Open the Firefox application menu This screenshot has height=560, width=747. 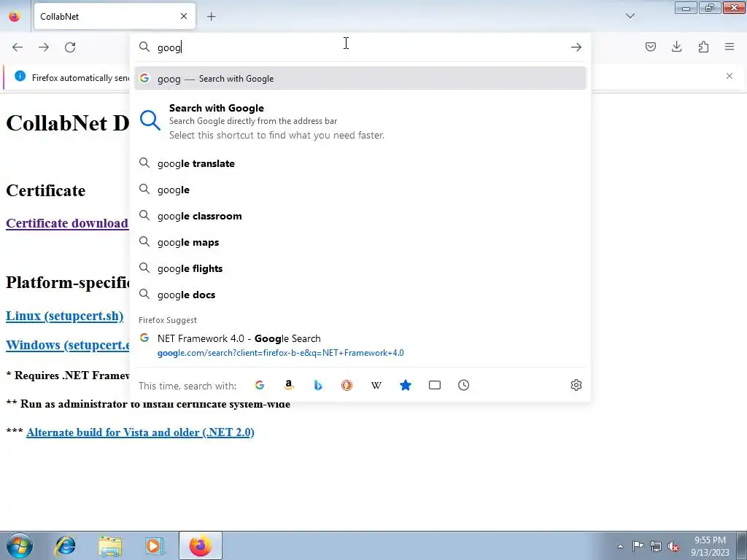729,47
